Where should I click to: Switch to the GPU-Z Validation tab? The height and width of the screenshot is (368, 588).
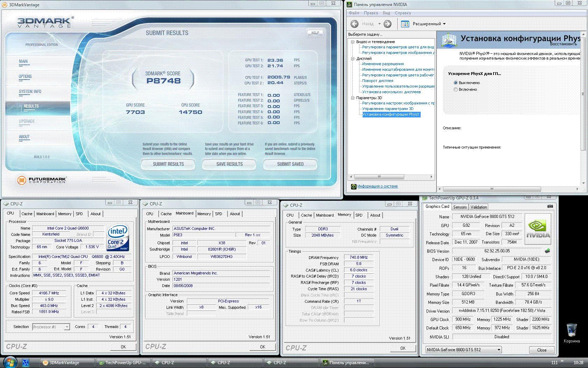(x=478, y=207)
